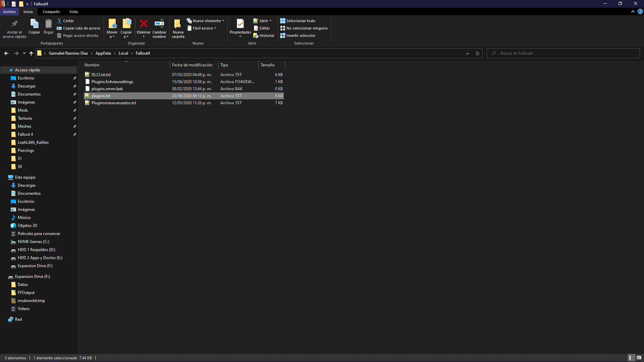Sort by Fecha de modificación column
Viewport: 644px width, 362px height.
(194, 65)
